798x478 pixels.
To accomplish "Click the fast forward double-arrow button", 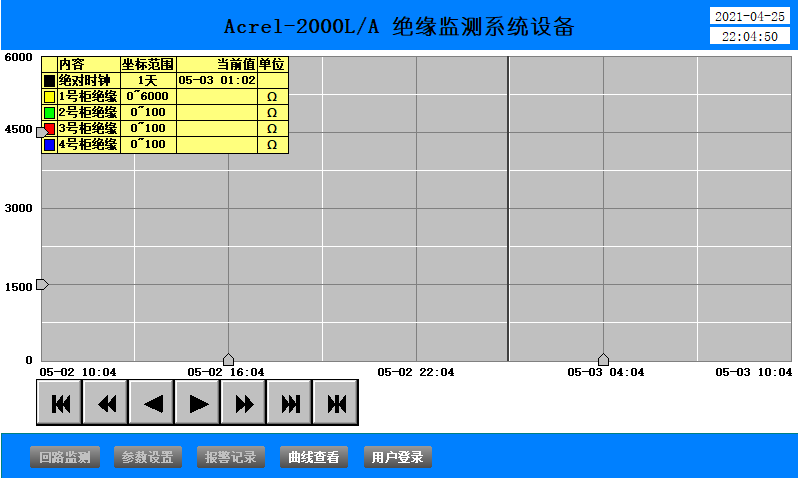I will (244, 403).
